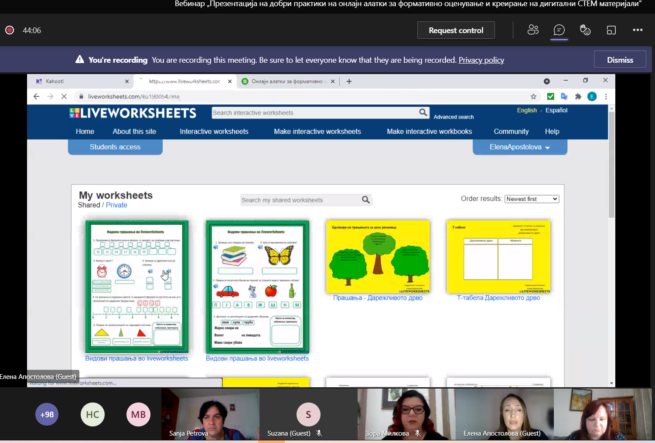Click the round icon left of the minimize button

pyautogui.click(x=546, y=81)
